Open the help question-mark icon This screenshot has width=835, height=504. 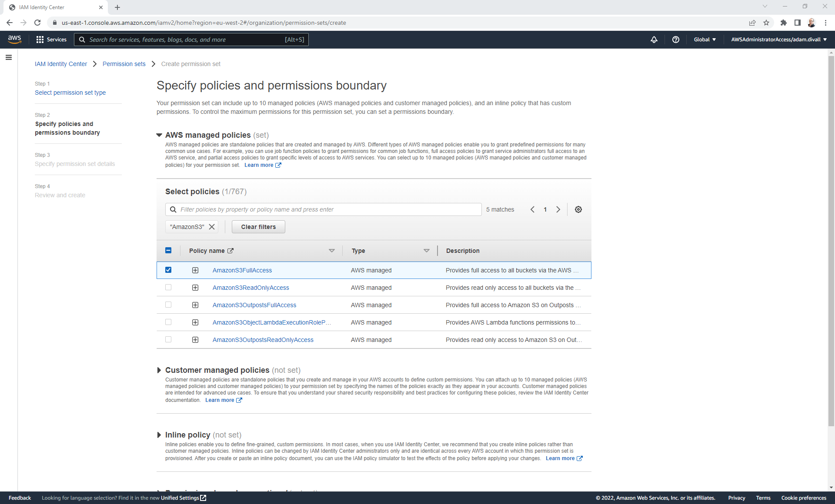675,40
